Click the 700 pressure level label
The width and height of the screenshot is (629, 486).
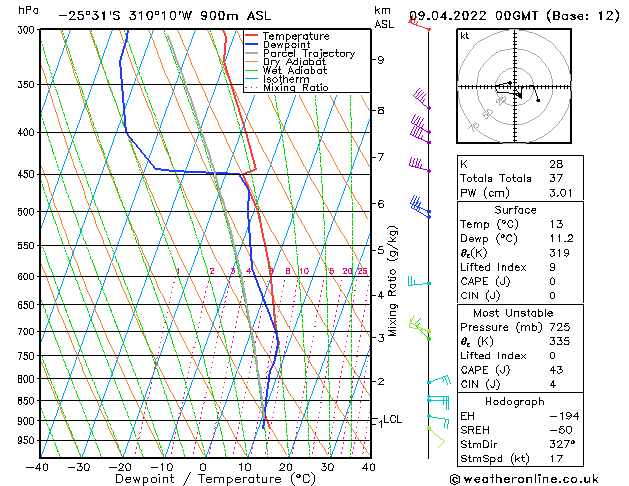pyautogui.click(x=28, y=332)
